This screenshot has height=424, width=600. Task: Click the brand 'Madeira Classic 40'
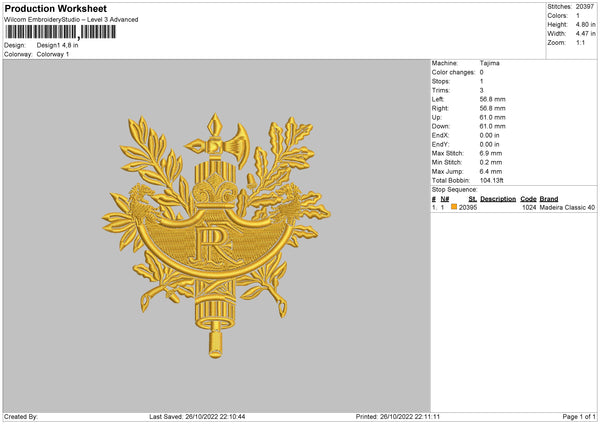567,207
